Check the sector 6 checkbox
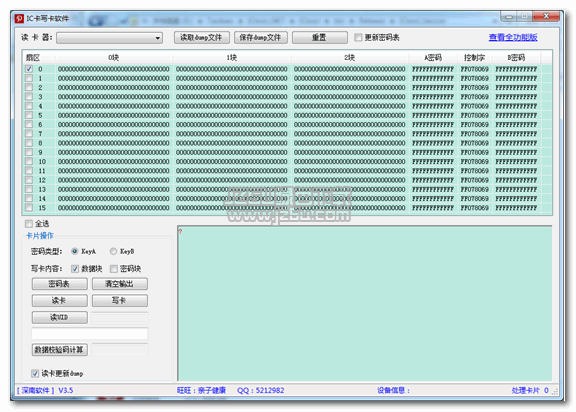The width and height of the screenshot is (576, 412). (29, 124)
